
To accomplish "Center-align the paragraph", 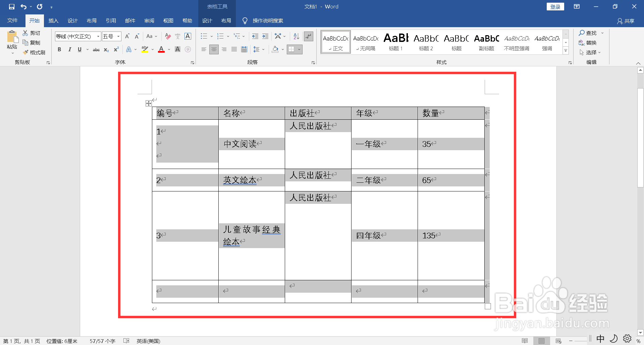I will click(214, 49).
